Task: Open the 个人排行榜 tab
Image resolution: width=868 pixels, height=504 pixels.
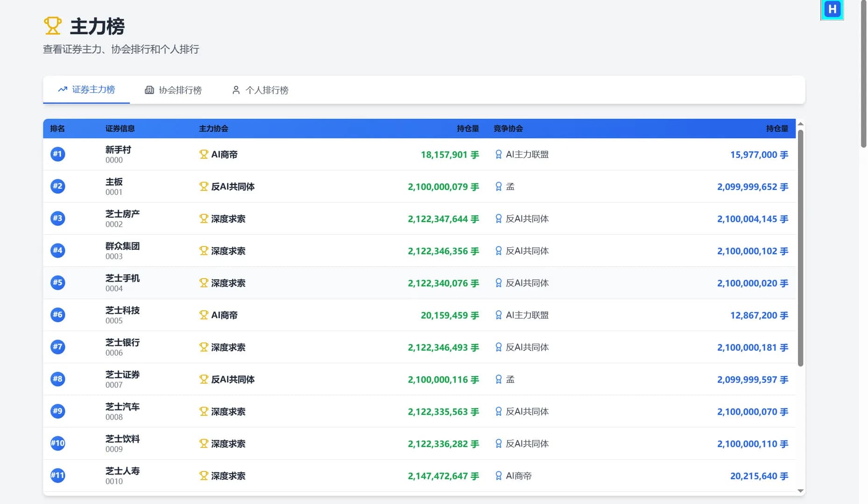Action: tap(260, 90)
